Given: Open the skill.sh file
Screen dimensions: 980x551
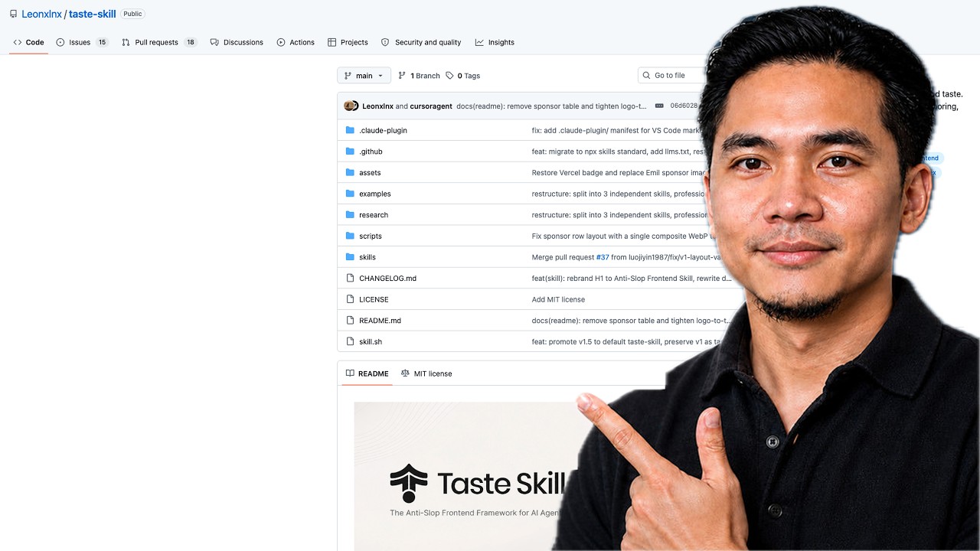Looking at the screenshot, I should (371, 342).
